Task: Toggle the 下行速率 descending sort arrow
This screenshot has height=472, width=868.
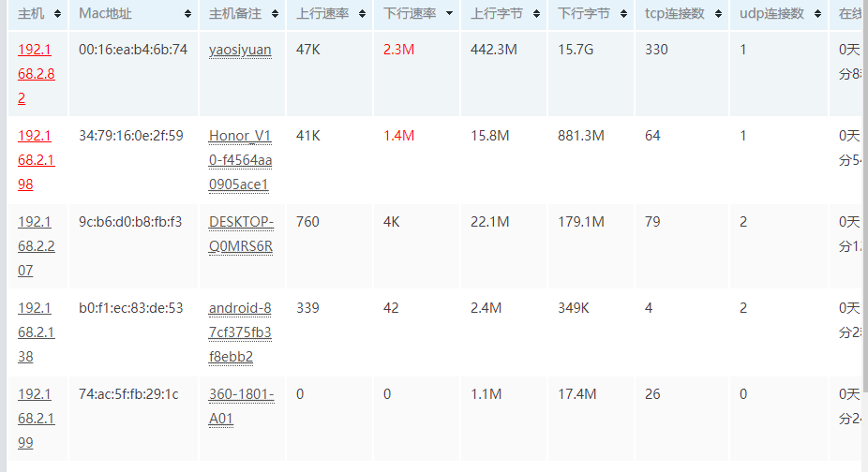Action: (x=449, y=13)
